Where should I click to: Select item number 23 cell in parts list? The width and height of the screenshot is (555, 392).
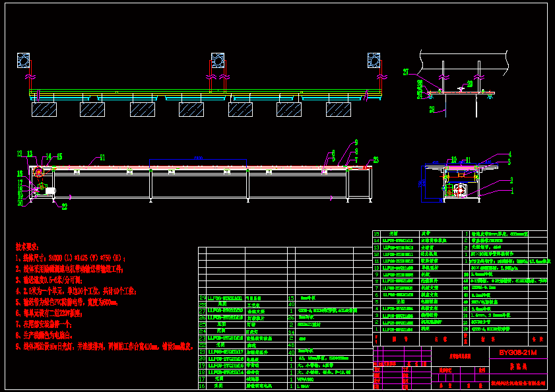click(203, 339)
